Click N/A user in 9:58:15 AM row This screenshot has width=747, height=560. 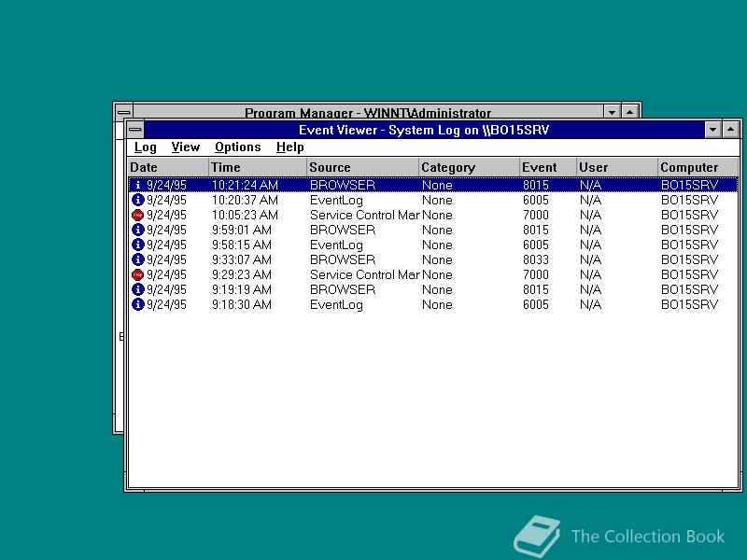point(590,245)
